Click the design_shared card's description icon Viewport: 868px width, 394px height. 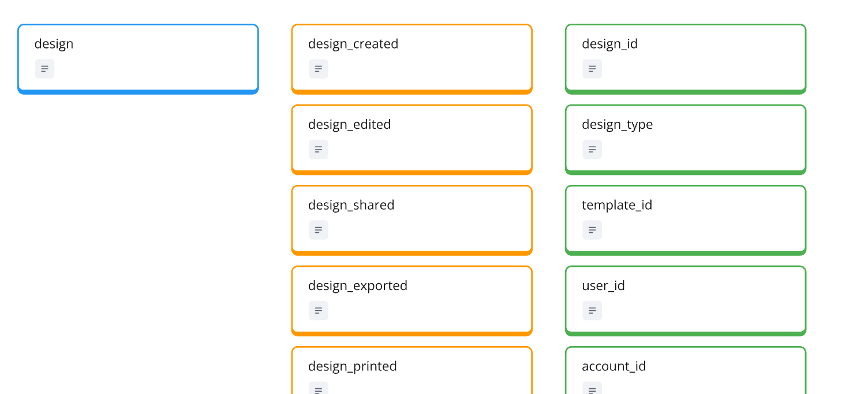318,230
